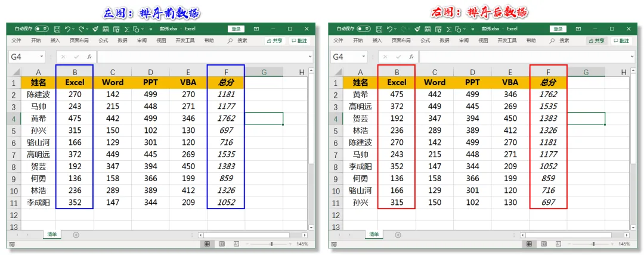Open Customize Quick Access Toolbar in right window

(473, 29)
